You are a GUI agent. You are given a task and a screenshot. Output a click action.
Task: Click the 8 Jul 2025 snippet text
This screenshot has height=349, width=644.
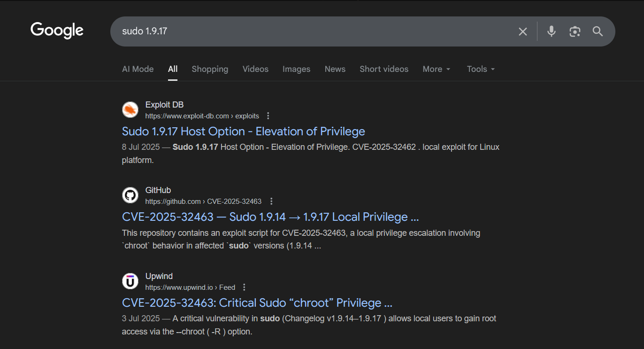coord(311,154)
